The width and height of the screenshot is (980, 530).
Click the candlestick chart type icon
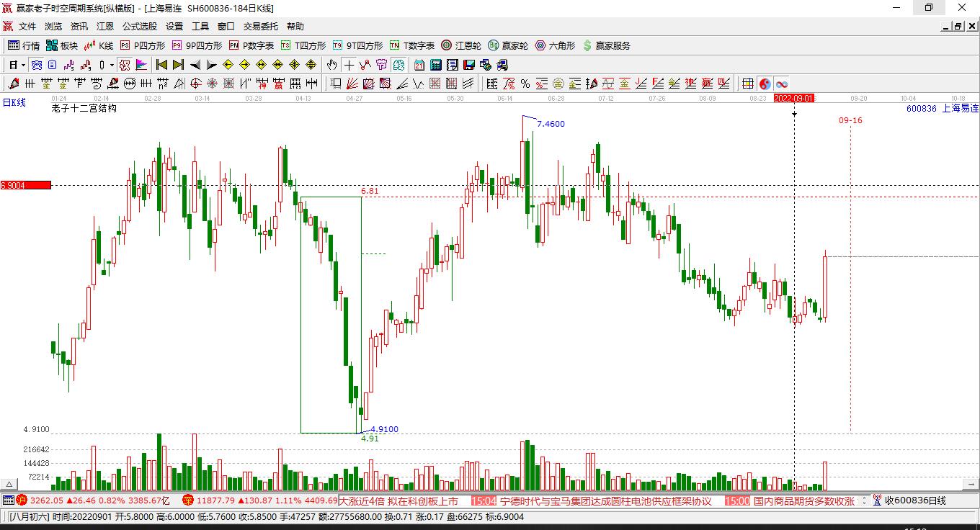point(102,65)
